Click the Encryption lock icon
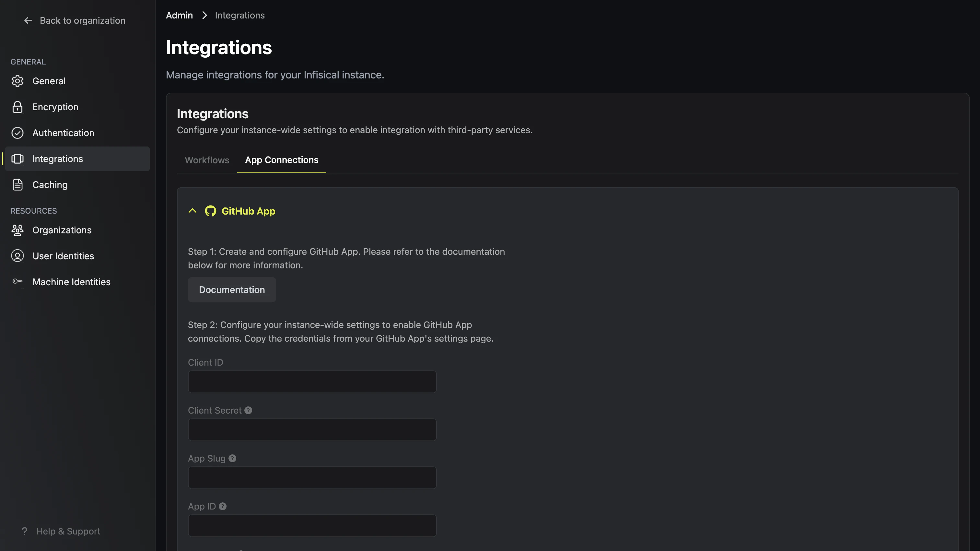 point(17,107)
